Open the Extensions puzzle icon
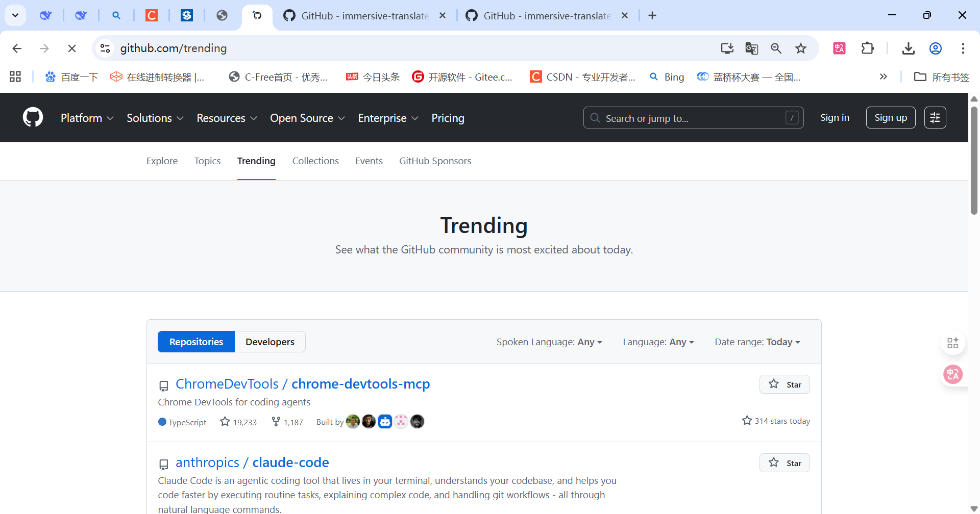This screenshot has width=980, height=514. point(867,48)
